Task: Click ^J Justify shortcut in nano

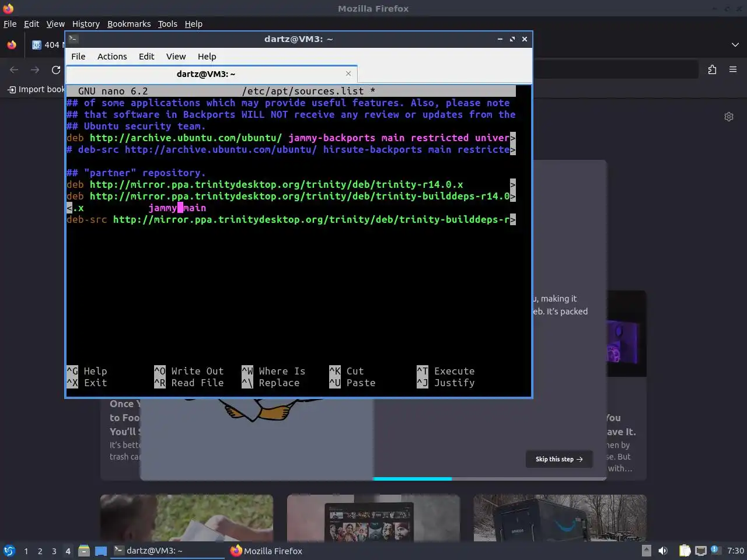Action: pyautogui.click(x=446, y=383)
